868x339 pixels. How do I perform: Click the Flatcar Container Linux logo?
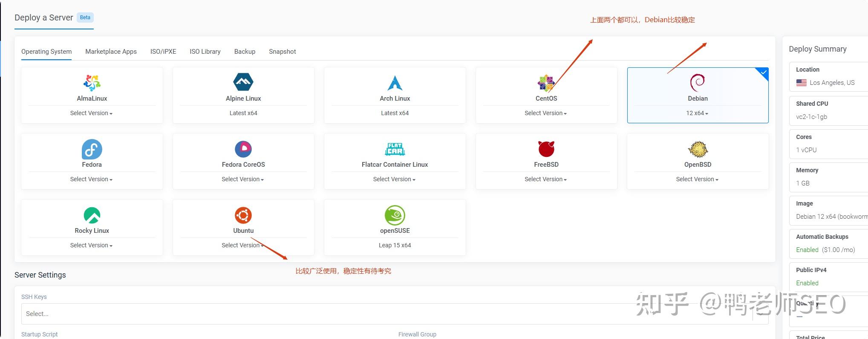click(x=395, y=149)
